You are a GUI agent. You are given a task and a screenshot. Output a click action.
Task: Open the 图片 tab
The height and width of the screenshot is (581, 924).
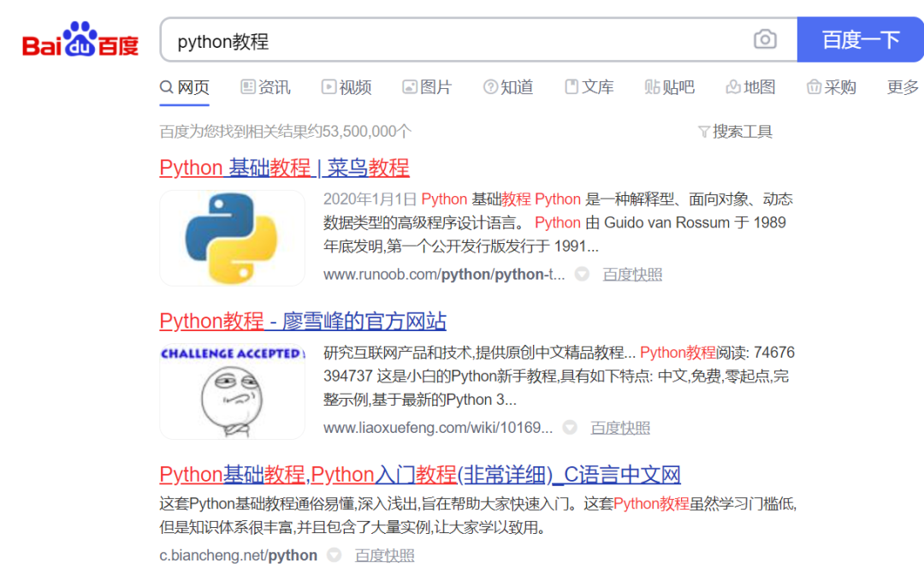(427, 87)
